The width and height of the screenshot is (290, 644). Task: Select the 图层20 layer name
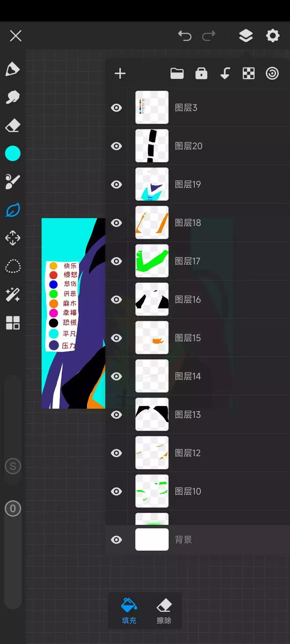(189, 146)
